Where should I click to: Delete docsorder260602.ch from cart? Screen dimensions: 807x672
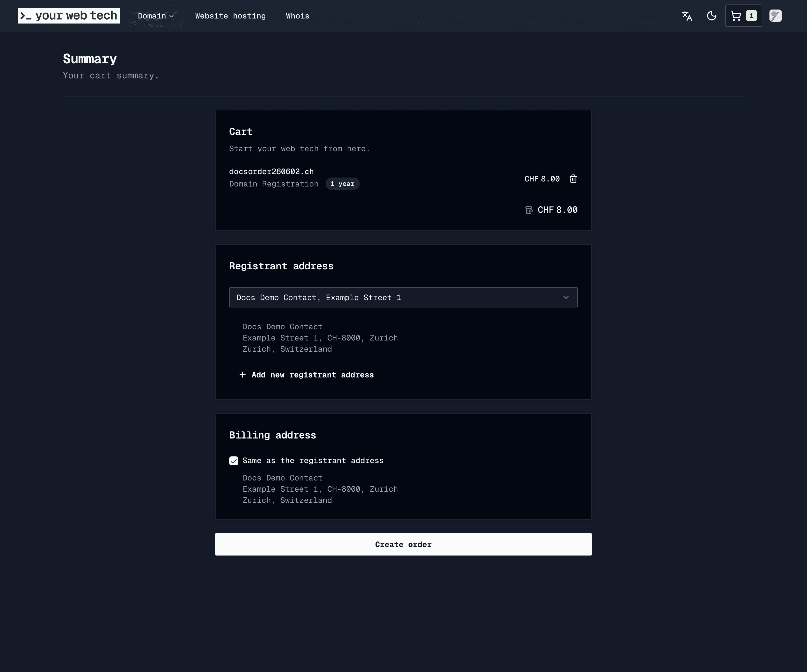[x=573, y=179]
